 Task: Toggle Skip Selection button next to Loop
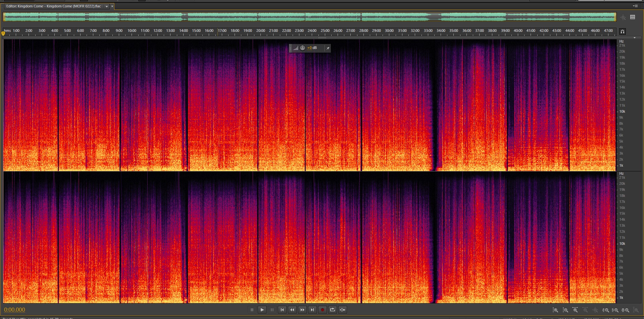342,310
